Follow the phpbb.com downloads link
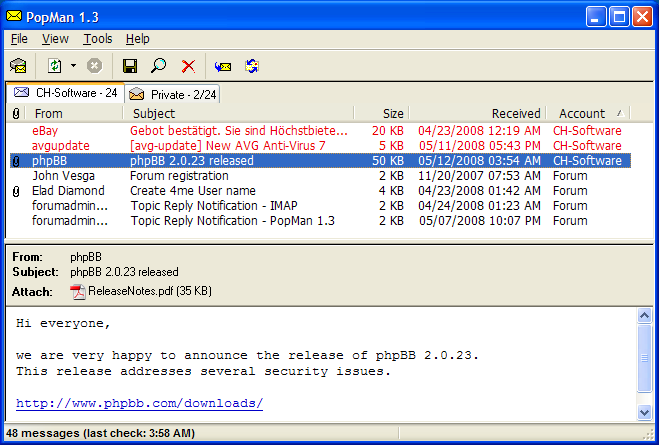This screenshot has height=445, width=659. [140, 403]
